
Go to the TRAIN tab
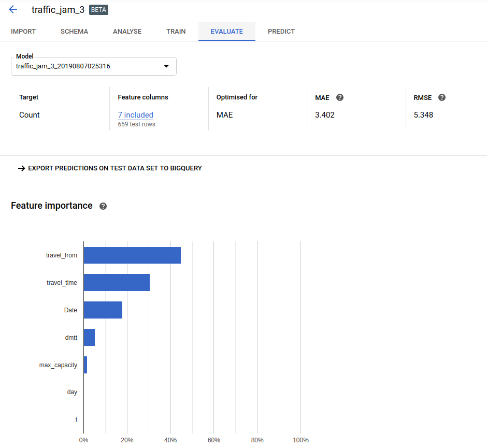coord(176,32)
